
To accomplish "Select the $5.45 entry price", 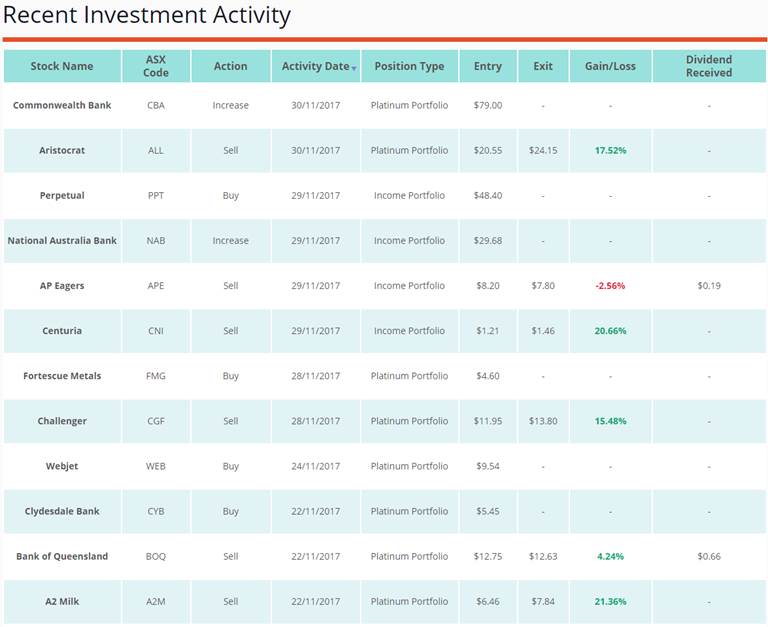I will pos(488,511).
